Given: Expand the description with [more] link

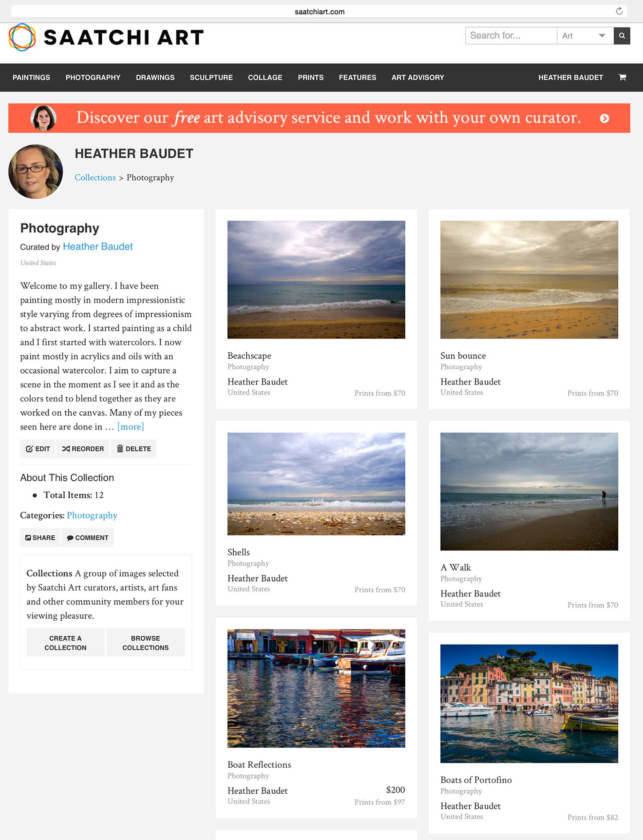Looking at the screenshot, I should click(131, 427).
